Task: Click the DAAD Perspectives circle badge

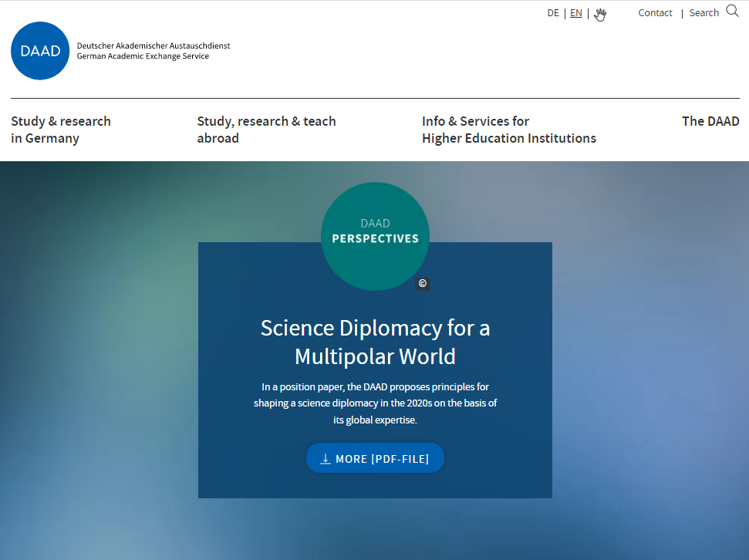Action: (375, 236)
